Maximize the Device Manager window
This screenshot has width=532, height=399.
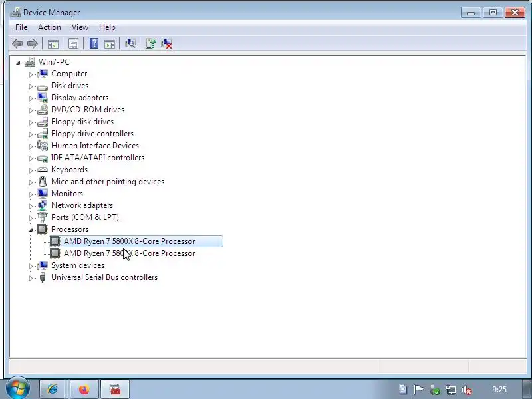point(493,13)
